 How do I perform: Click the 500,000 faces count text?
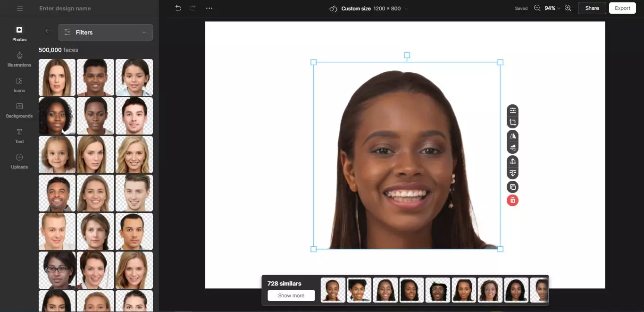[59, 50]
